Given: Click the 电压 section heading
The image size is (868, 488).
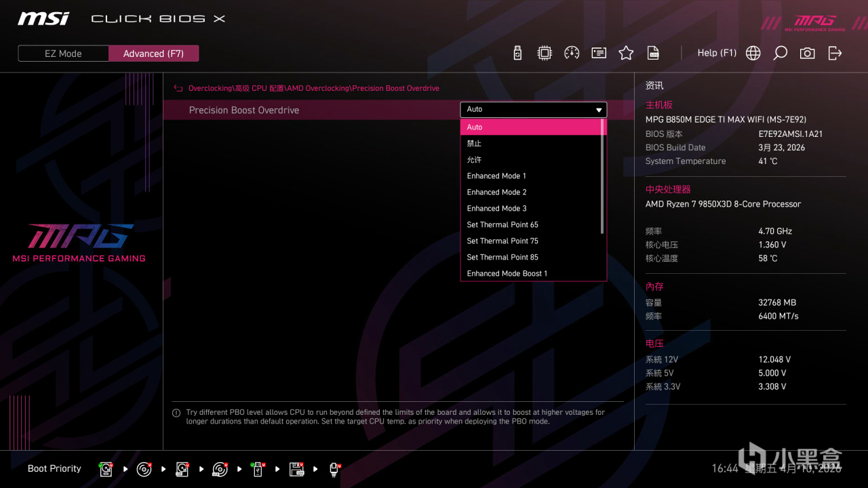Looking at the screenshot, I should [654, 344].
